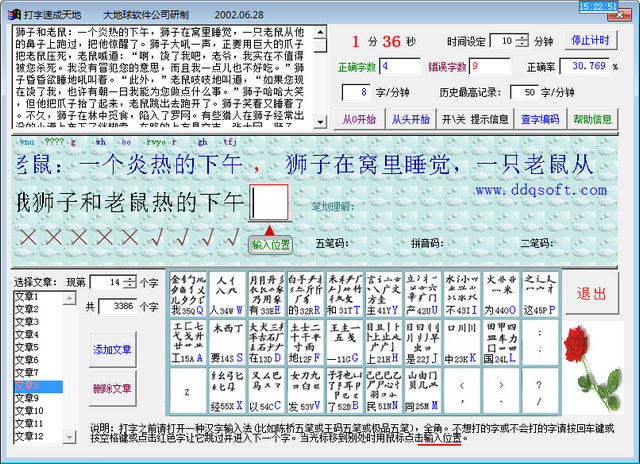Screen dimensions: 640x464
Task: Open 查字编码 code lookup
Action: coord(540,119)
